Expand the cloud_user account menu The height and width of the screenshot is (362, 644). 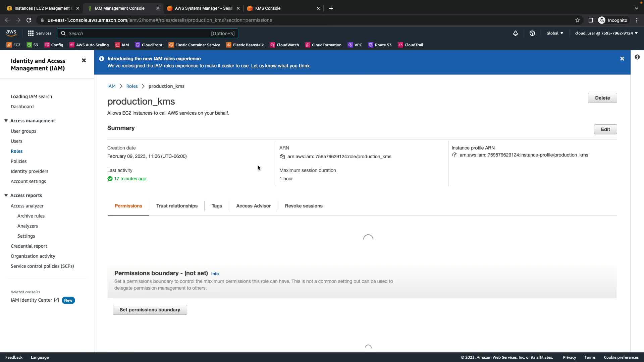(x=606, y=33)
